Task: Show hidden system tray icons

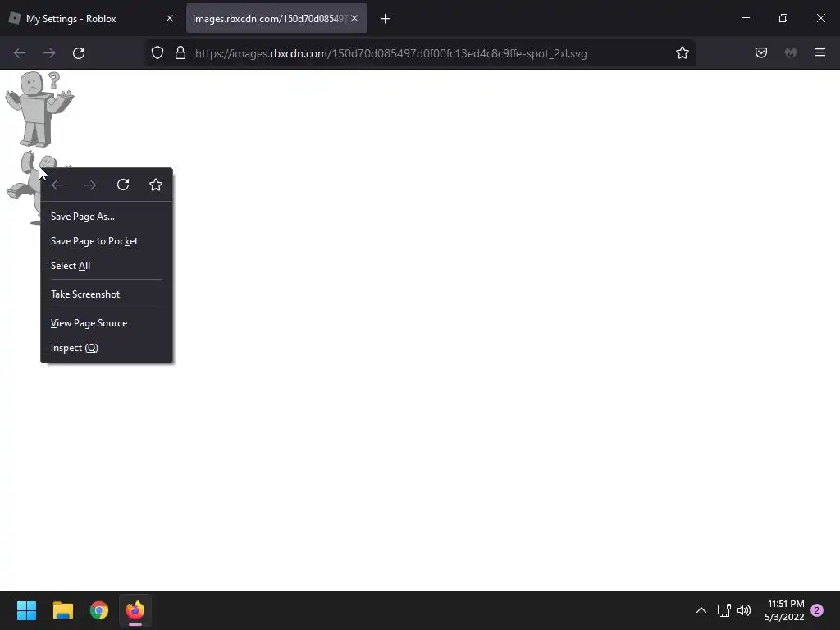Action: click(701, 610)
